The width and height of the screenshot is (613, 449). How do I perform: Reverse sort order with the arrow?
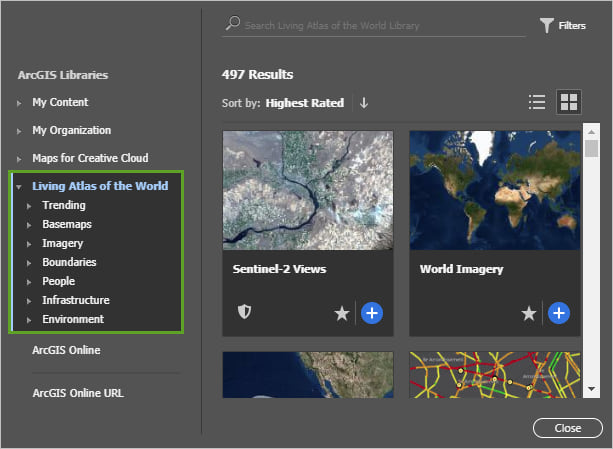(x=364, y=103)
